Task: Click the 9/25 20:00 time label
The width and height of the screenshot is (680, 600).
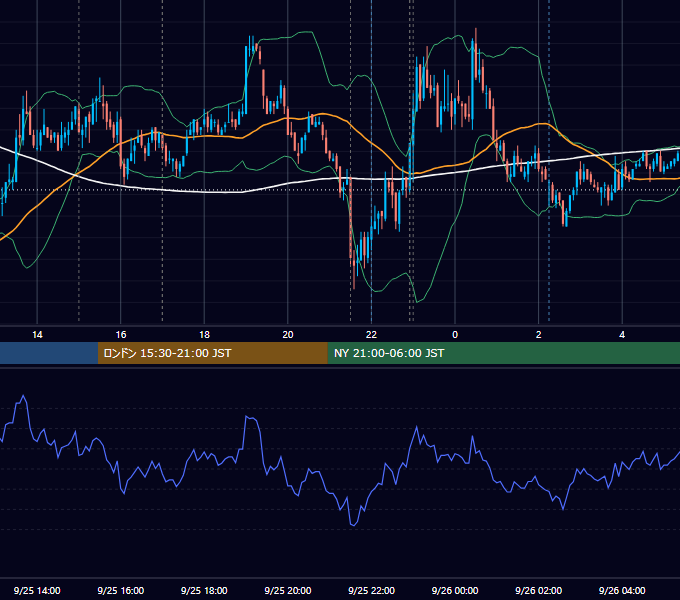Action: pos(288,590)
